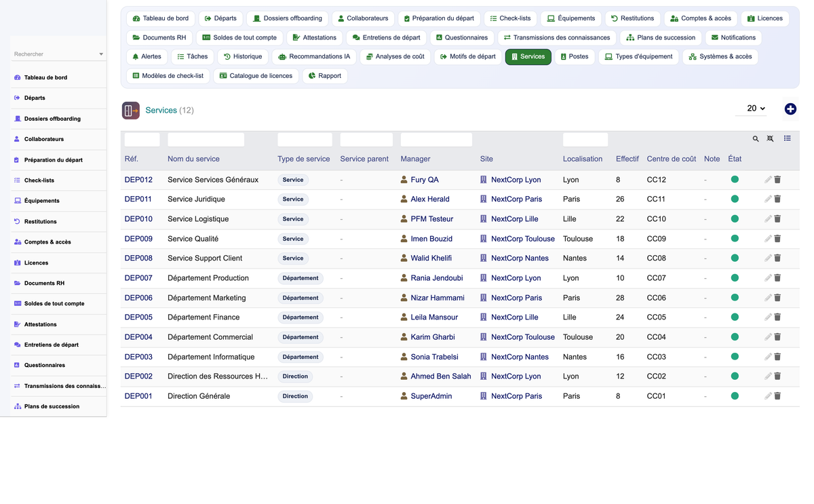Click the Manager filter input field

436,140
